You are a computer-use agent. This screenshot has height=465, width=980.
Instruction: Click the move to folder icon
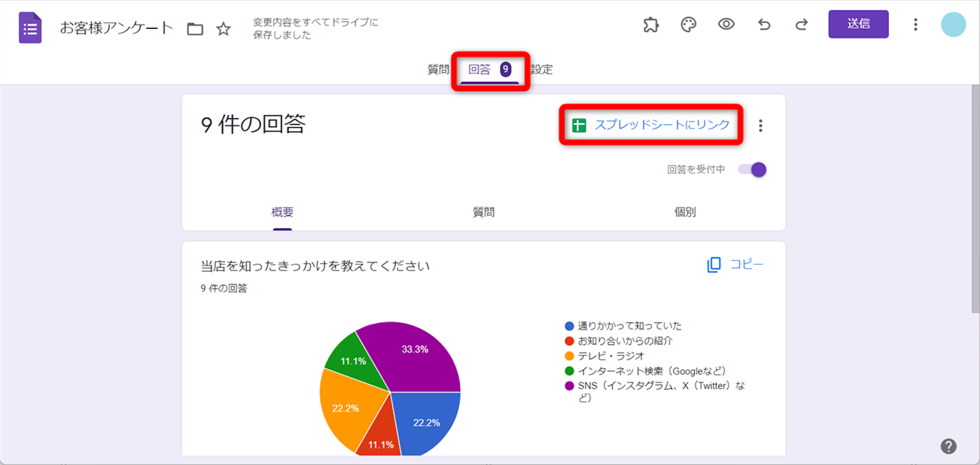tap(195, 29)
